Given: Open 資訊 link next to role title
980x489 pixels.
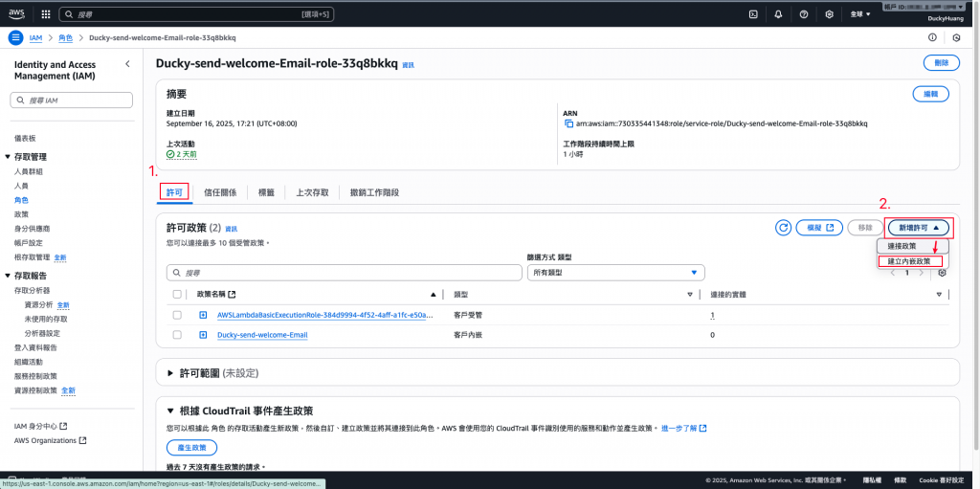Looking at the screenshot, I should (408, 64).
